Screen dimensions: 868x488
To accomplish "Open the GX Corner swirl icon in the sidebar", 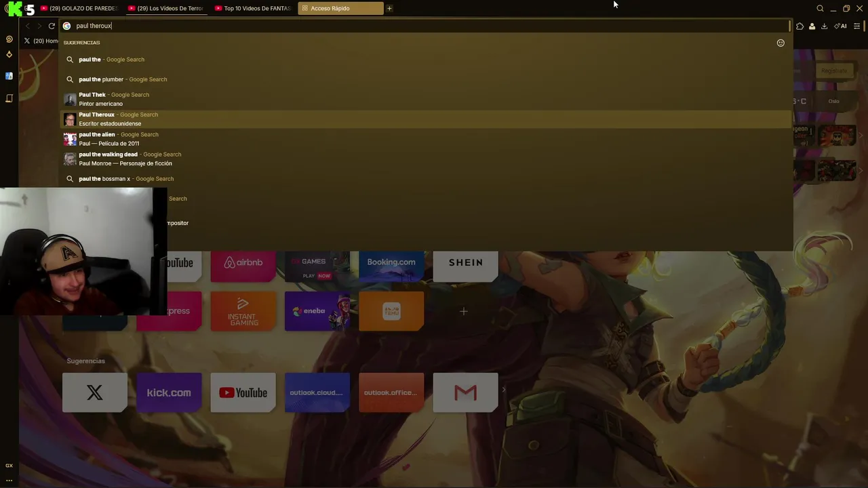I will tap(9, 39).
